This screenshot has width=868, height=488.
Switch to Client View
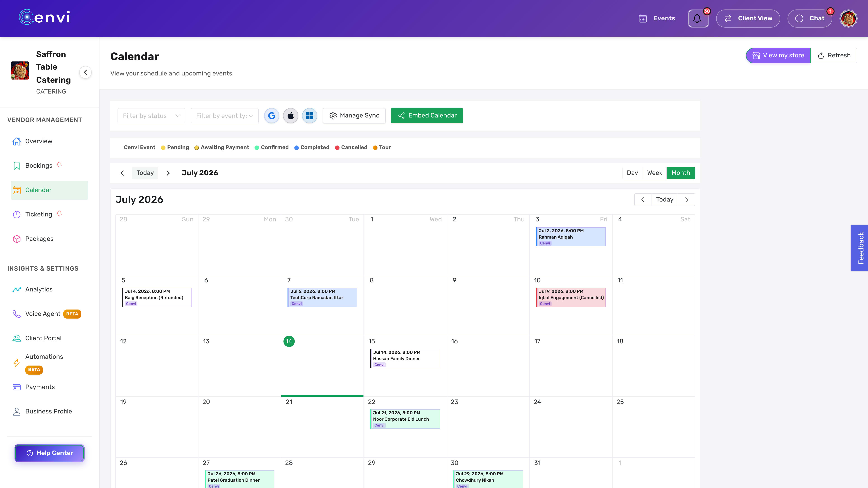748,18
